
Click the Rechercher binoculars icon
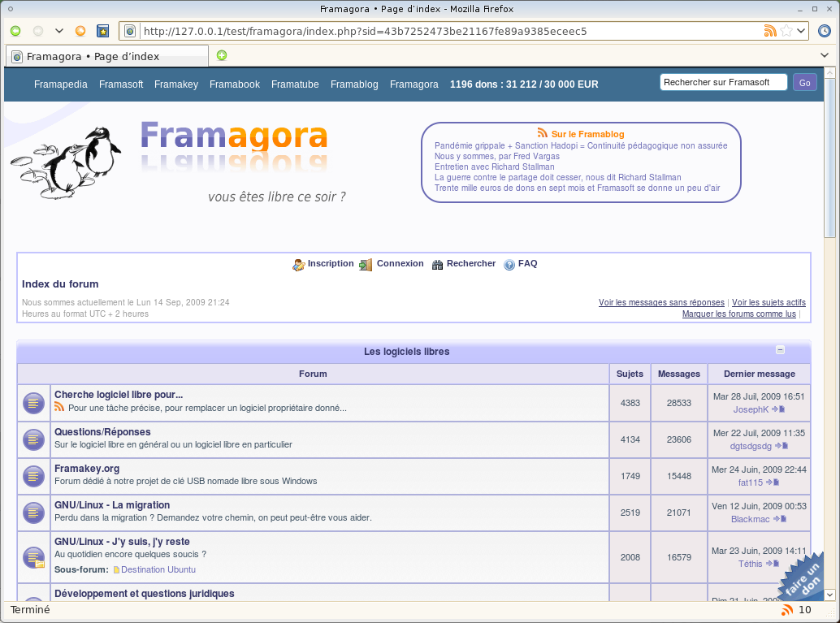coord(437,265)
